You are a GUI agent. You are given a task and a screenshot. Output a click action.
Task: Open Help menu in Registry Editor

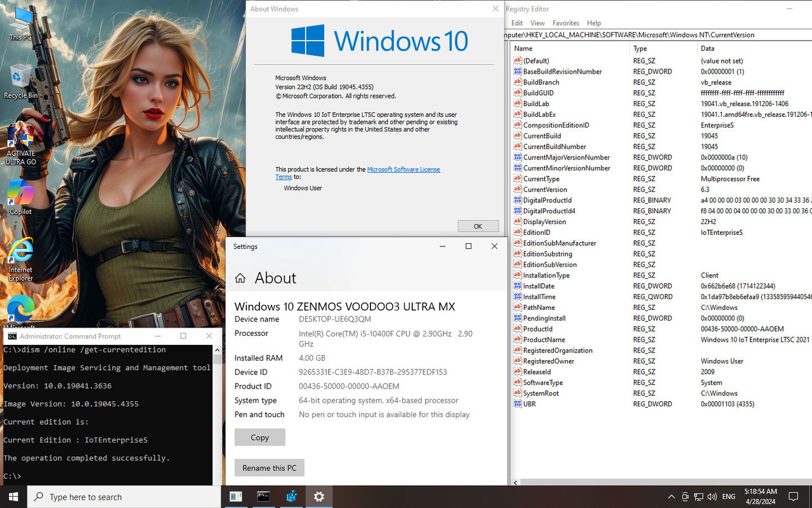594,23
